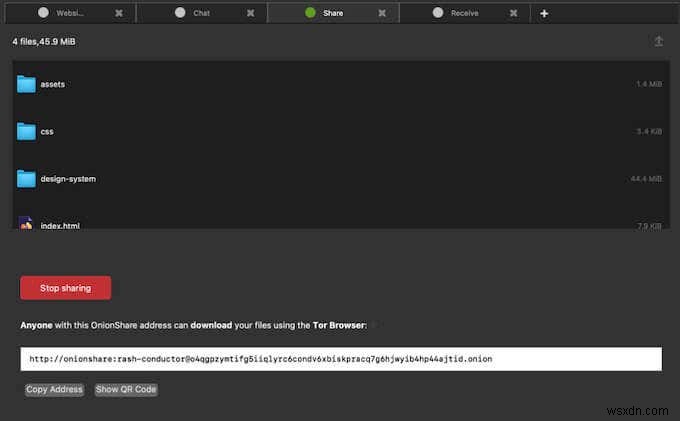Select the index.html file name
This screenshot has height=421, width=680.
(60, 225)
